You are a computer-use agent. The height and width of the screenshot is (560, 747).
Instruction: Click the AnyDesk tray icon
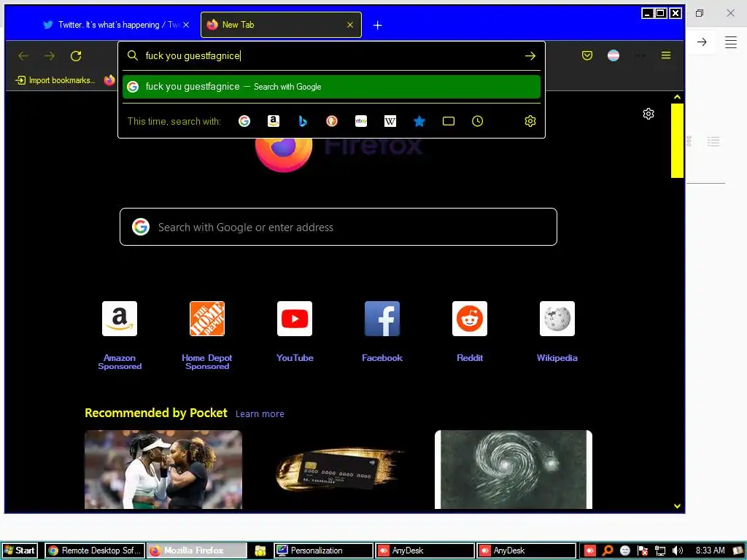(589, 551)
